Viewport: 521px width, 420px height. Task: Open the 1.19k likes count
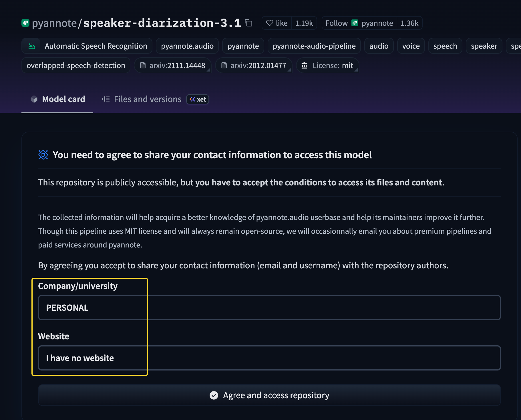pos(304,23)
